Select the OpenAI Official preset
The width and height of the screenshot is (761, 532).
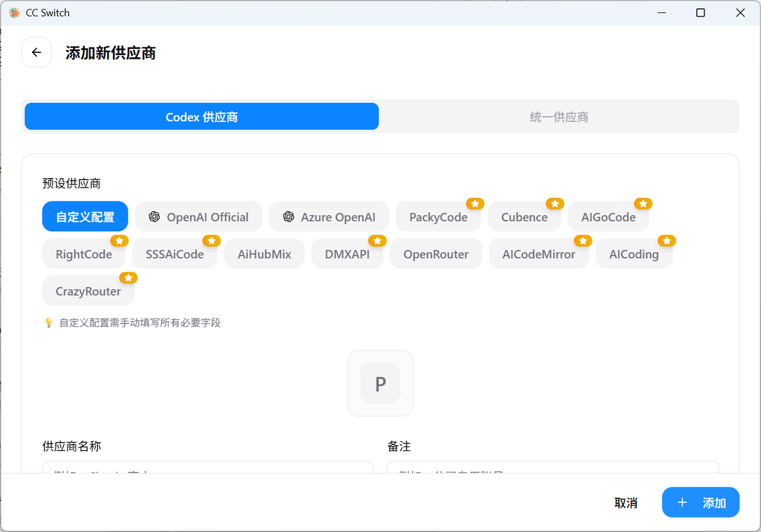coord(199,216)
